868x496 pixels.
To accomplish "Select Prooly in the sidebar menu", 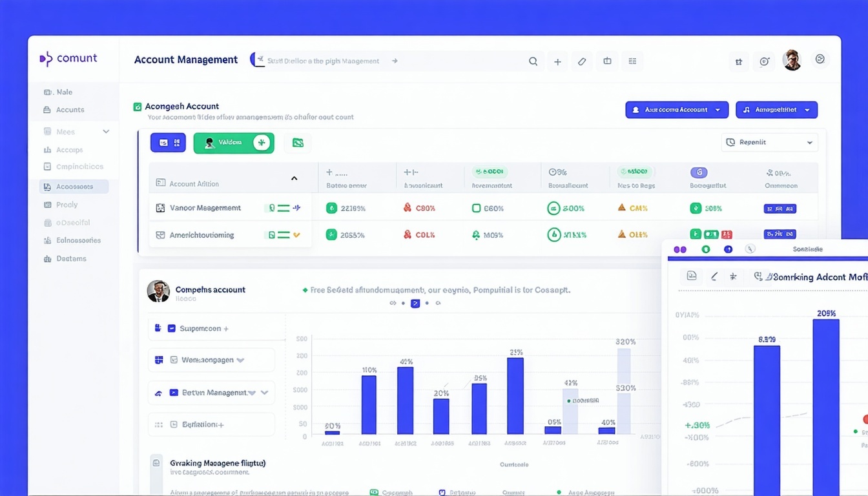I will 67,204.
